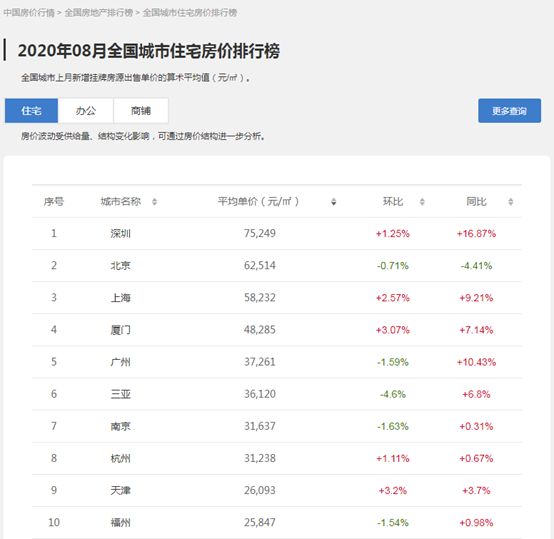Switch to the 商铺 tab

[141, 111]
